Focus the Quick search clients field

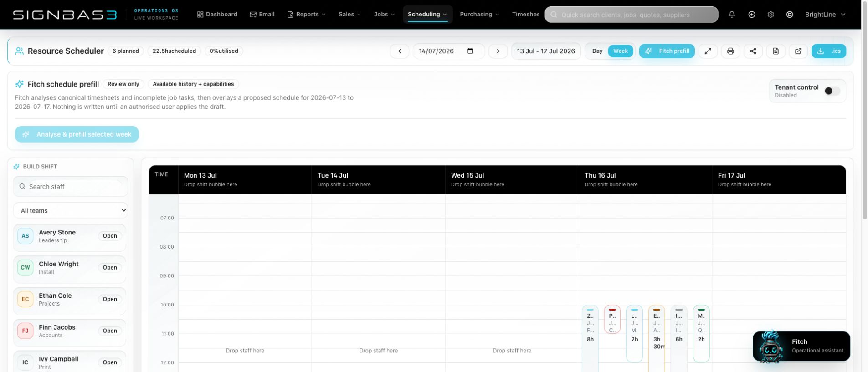point(632,15)
